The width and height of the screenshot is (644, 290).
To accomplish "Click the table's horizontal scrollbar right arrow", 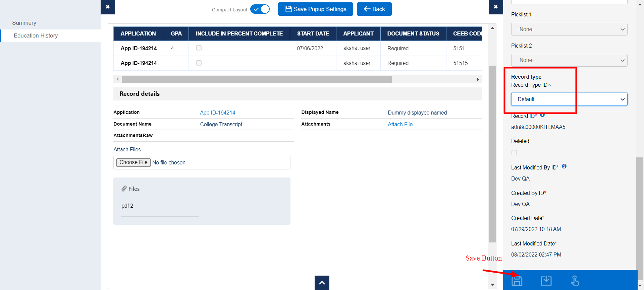I will click(x=478, y=79).
